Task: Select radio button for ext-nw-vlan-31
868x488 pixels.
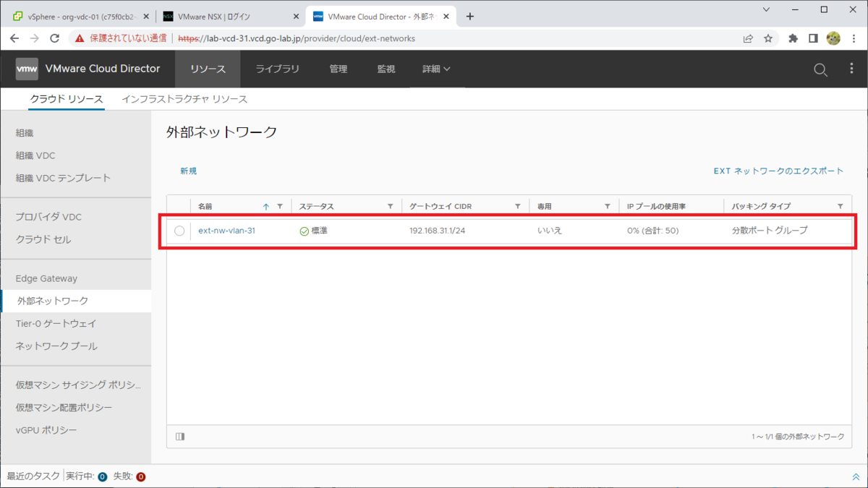Action: [x=179, y=231]
